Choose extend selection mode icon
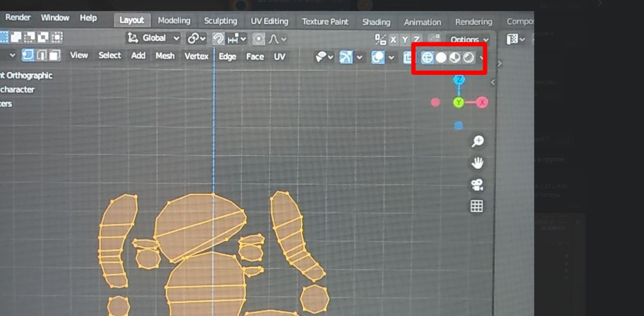Image resolution: width=644 pixels, height=316 pixels. pyautogui.click(x=17, y=37)
